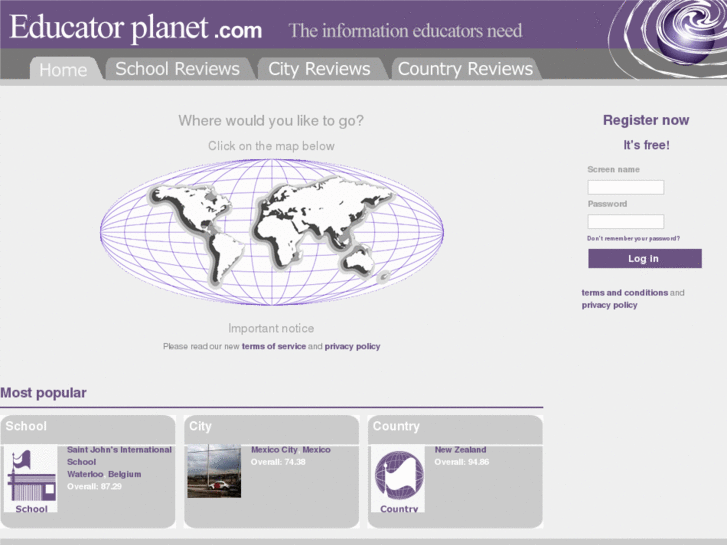Viewport: 727px width, 545px height.
Task: Open the Home tab
Action: click(64, 70)
